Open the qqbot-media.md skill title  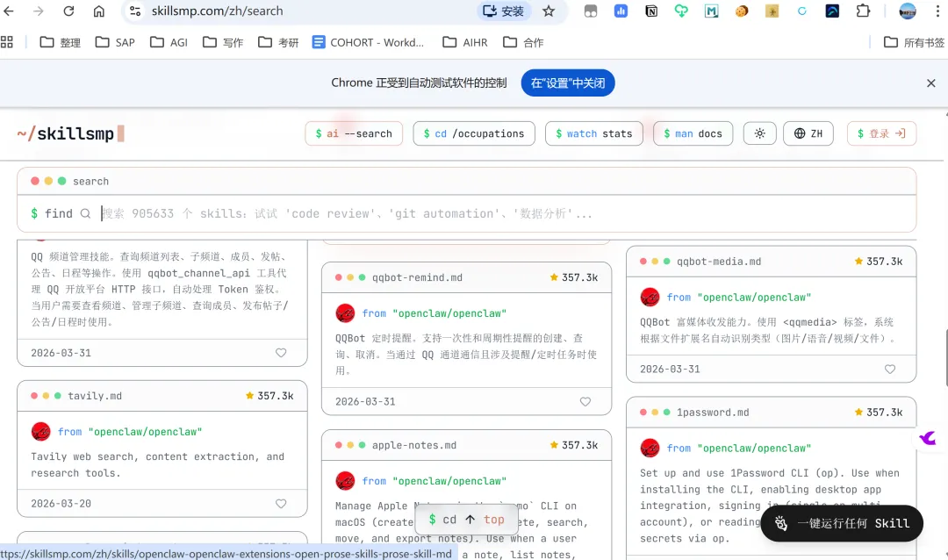[719, 262]
